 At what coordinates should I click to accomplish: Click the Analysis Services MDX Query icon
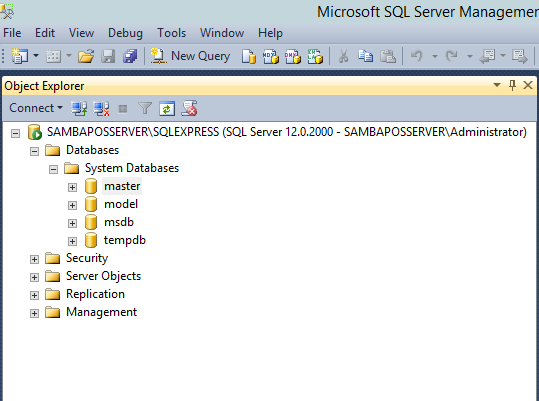[x=271, y=56]
